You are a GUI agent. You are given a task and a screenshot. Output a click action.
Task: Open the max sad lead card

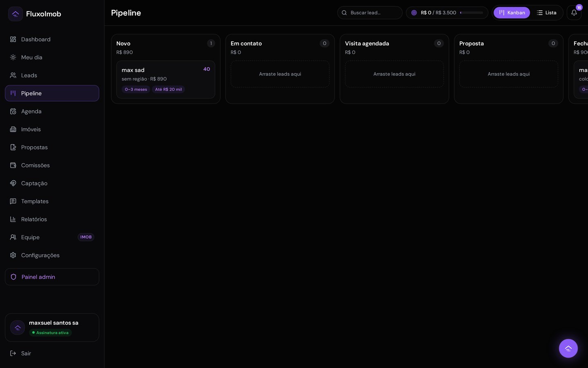(166, 79)
